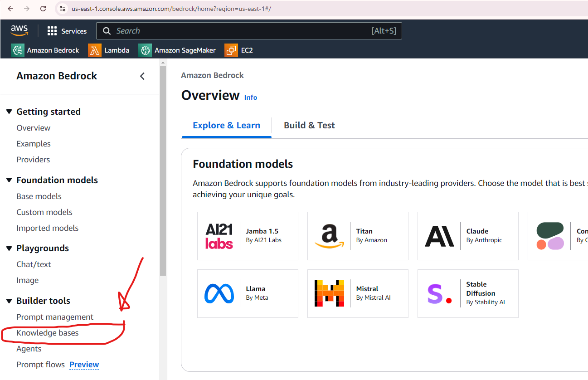This screenshot has height=380, width=588.
Task: Select the Mistral AI model card
Action: 358,293
